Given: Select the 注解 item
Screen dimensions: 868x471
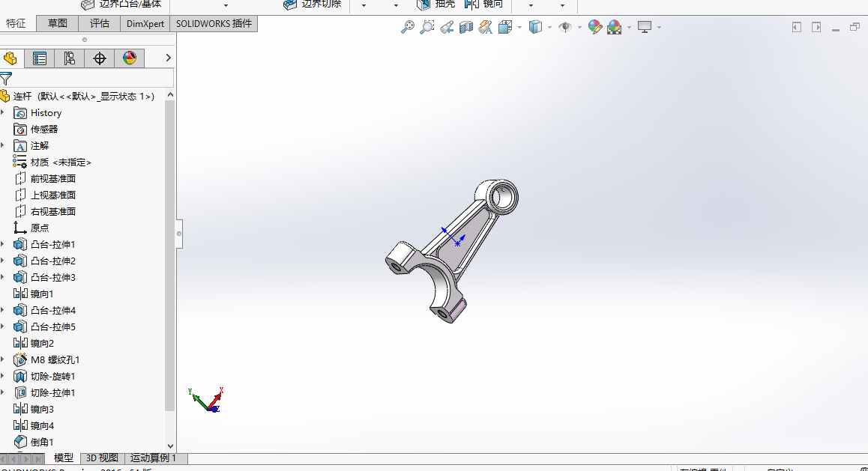Looking at the screenshot, I should (x=31, y=146).
